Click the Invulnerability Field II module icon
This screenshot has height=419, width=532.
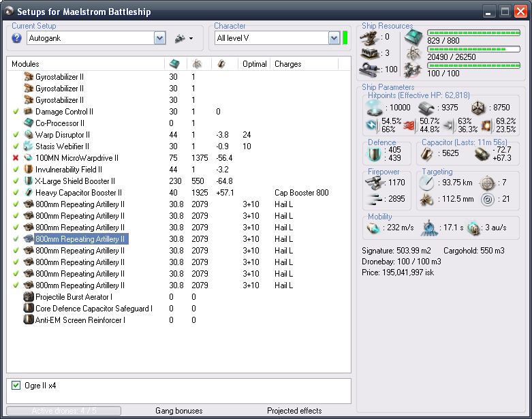tap(28, 170)
